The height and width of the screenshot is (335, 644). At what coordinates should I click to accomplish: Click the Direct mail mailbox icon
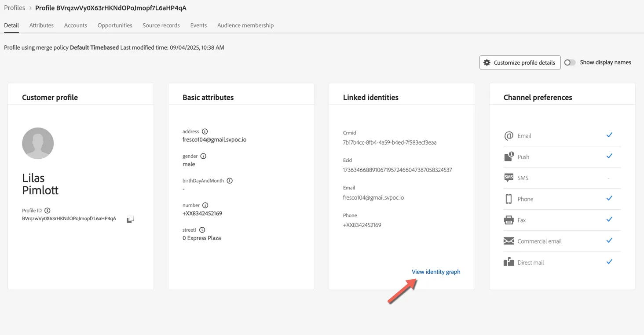509,262
